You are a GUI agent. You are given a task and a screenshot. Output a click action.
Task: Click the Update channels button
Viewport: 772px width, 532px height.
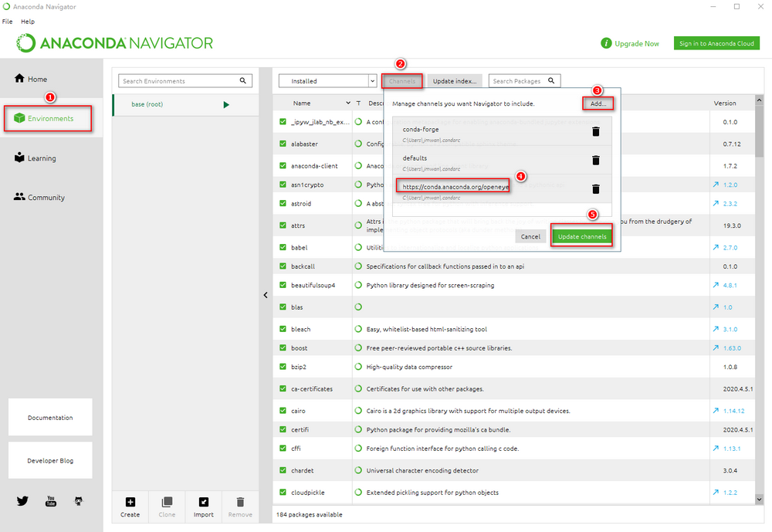582,236
